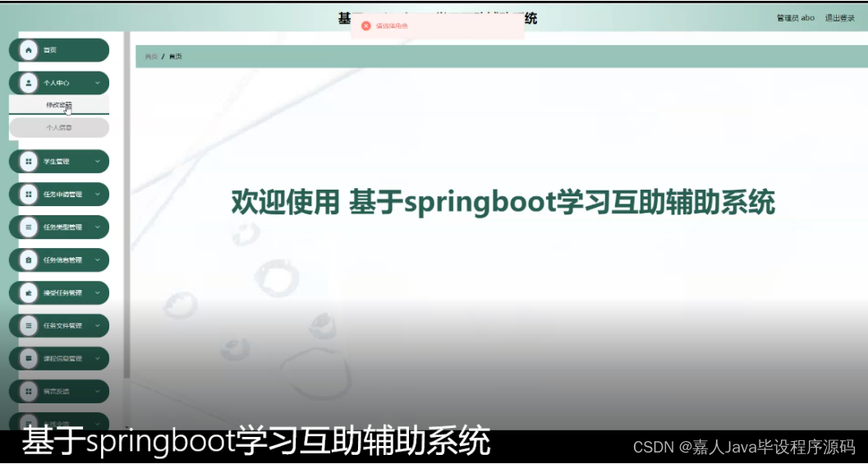Select the 任务文件管理 menu label
The height and width of the screenshot is (464, 868).
coord(62,325)
